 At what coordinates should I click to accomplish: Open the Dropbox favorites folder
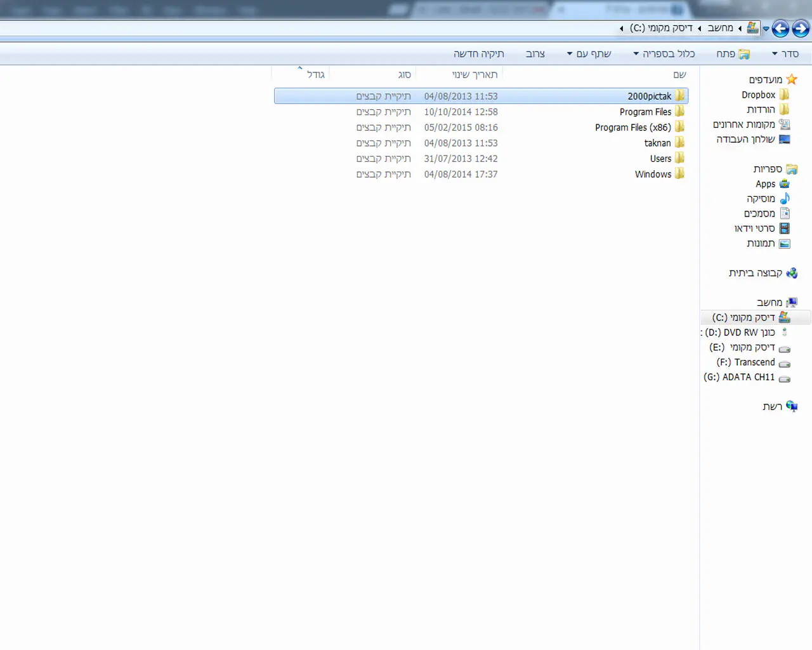(x=759, y=95)
